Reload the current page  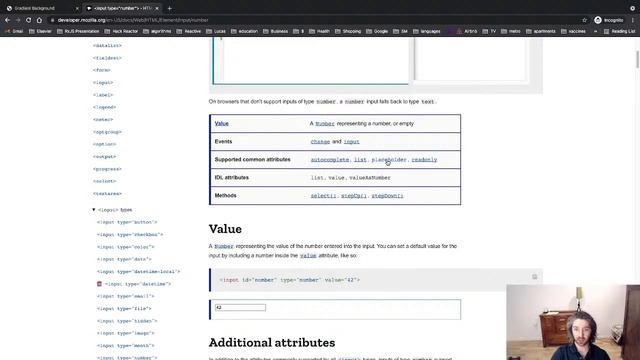29,20
